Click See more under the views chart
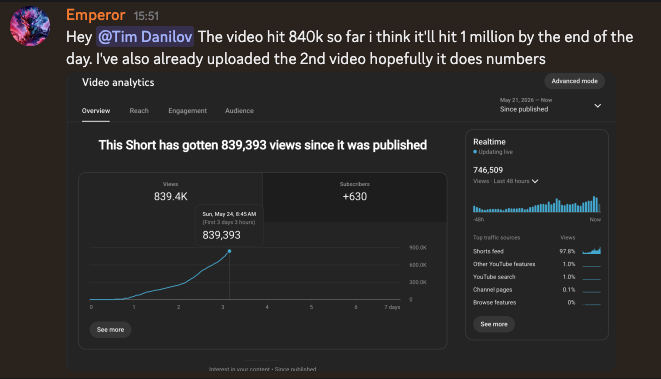This screenshot has height=379, width=661. [x=110, y=330]
